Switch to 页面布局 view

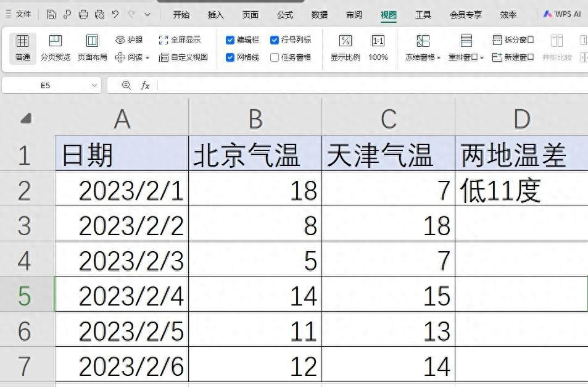point(93,48)
